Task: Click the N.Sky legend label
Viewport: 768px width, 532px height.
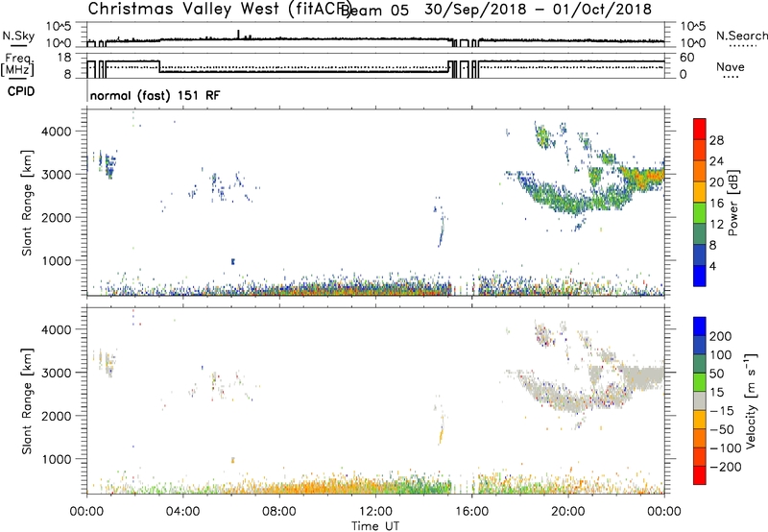Action: point(18,36)
